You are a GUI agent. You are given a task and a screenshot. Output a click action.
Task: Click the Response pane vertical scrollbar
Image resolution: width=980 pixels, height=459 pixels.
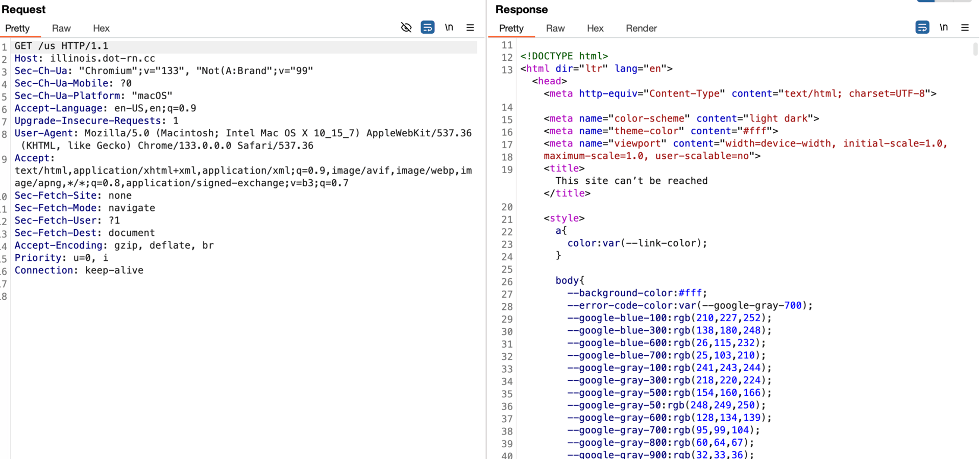coord(975,50)
